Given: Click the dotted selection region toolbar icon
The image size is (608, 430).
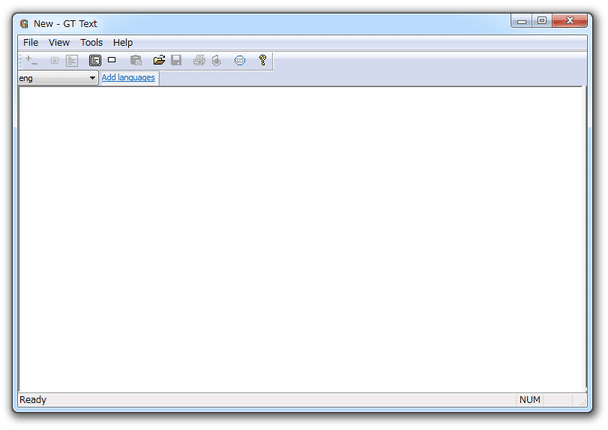Looking at the screenshot, I should 55,60.
